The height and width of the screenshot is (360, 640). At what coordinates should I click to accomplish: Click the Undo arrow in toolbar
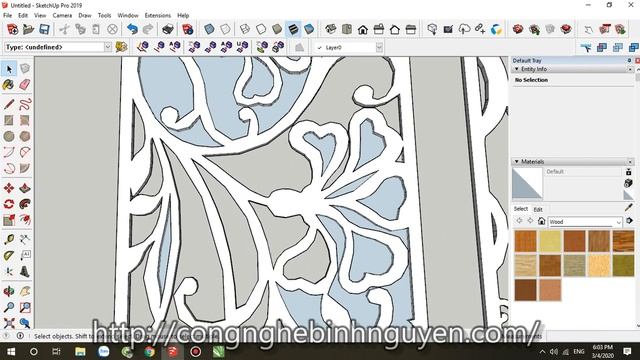point(132,29)
